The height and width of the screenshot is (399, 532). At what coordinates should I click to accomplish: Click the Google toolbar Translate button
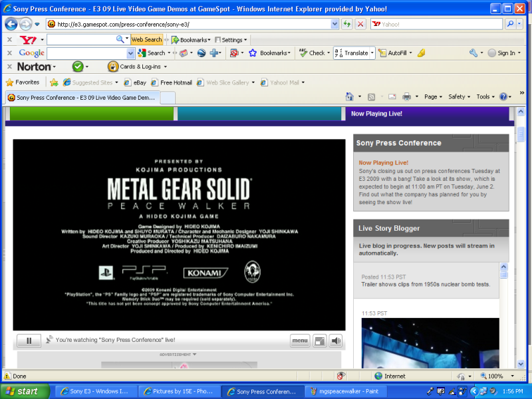point(354,53)
